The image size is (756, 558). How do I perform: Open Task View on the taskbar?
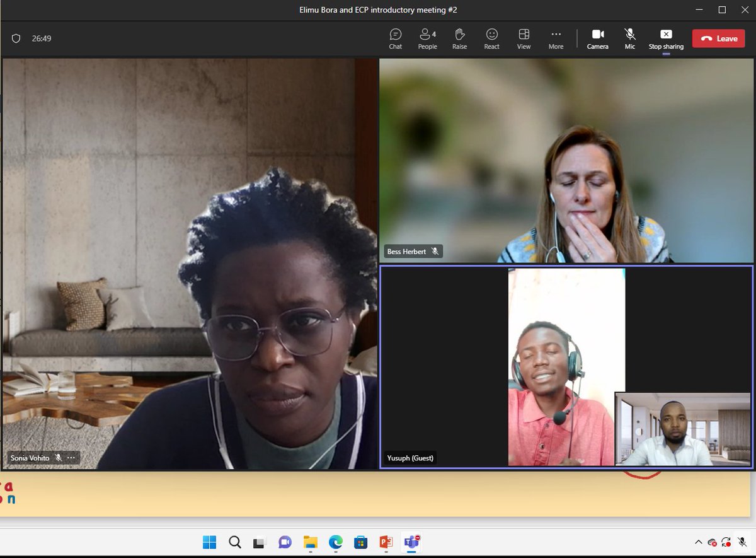tap(260, 542)
